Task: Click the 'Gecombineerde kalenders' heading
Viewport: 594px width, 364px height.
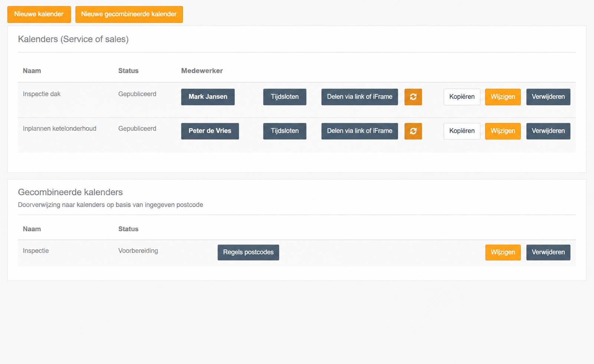Action: (x=70, y=192)
